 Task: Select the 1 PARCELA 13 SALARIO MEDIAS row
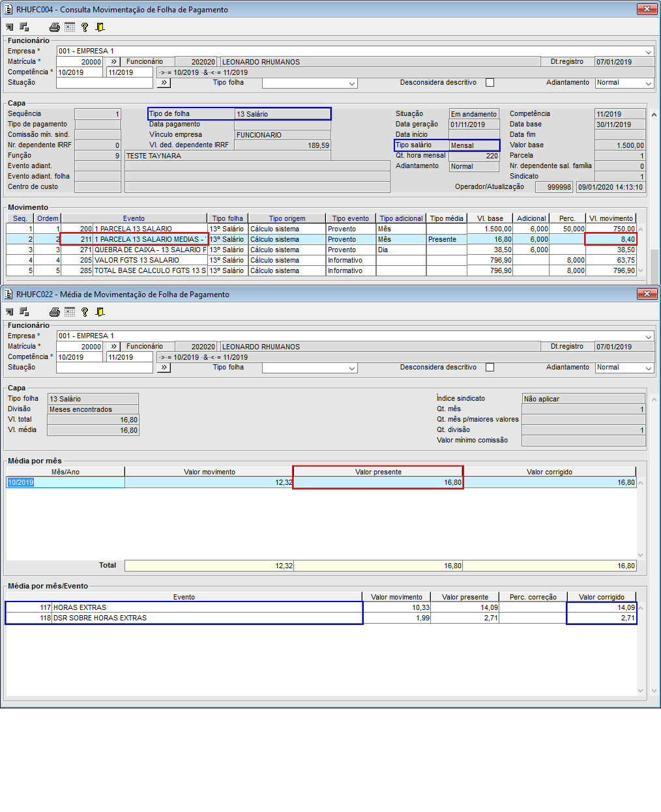tap(321, 239)
